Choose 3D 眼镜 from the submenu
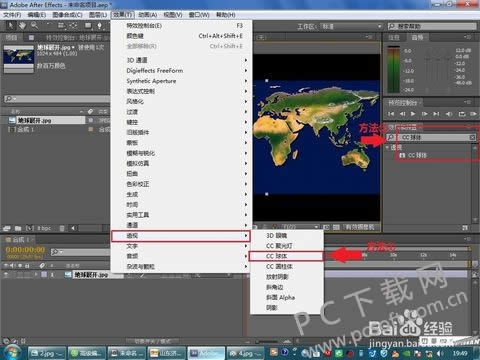Image resolution: width=480 pixels, height=360 pixels. (287, 235)
